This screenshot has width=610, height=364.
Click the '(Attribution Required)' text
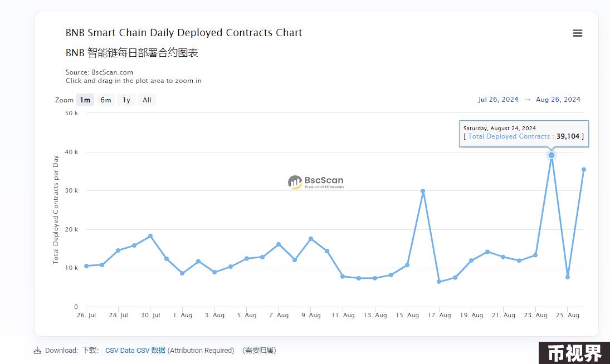201,351
